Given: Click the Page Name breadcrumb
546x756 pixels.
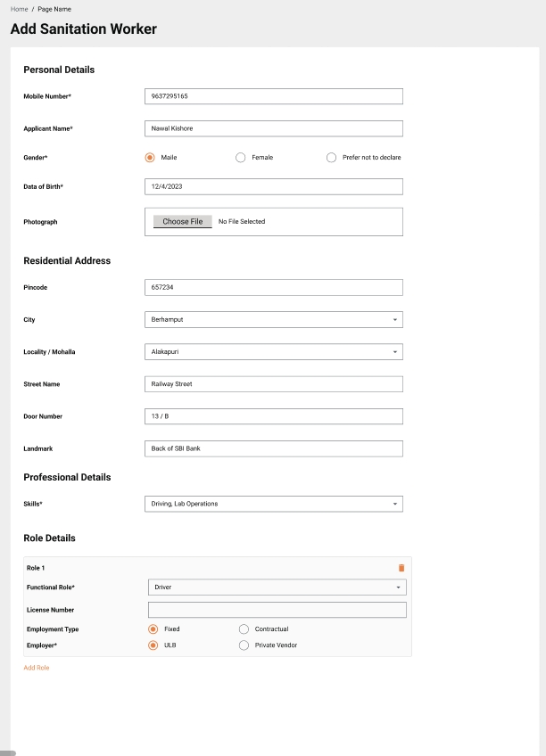Looking at the screenshot, I should point(54,9).
